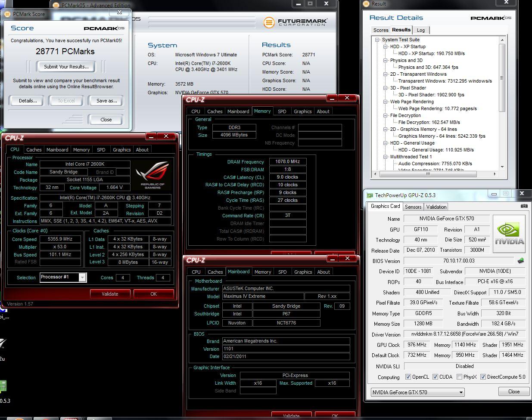Click the mainboard Model field Maximus IV Extreme
This screenshot has width=532, height=420.
tap(262, 296)
